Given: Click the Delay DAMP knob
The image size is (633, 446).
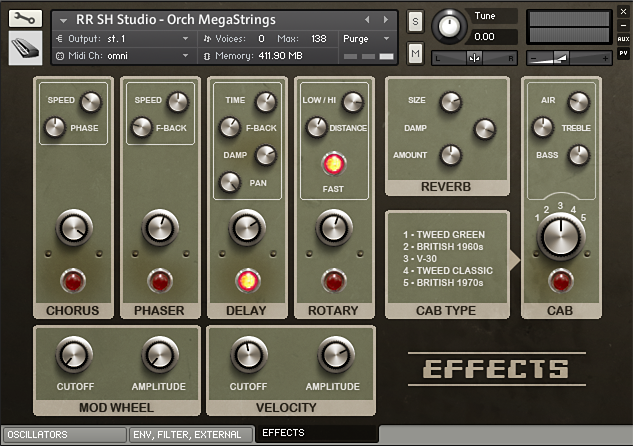Looking at the screenshot, I should (x=266, y=155).
